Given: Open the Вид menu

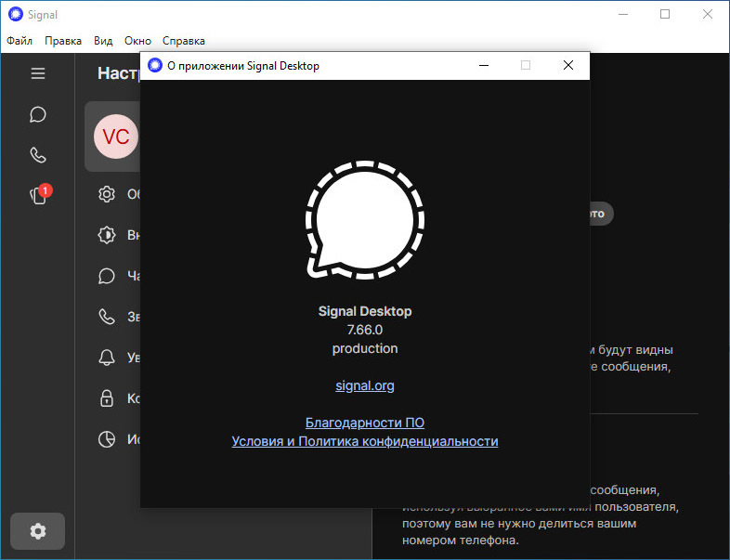Looking at the screenshot, I should click(103, 41).
